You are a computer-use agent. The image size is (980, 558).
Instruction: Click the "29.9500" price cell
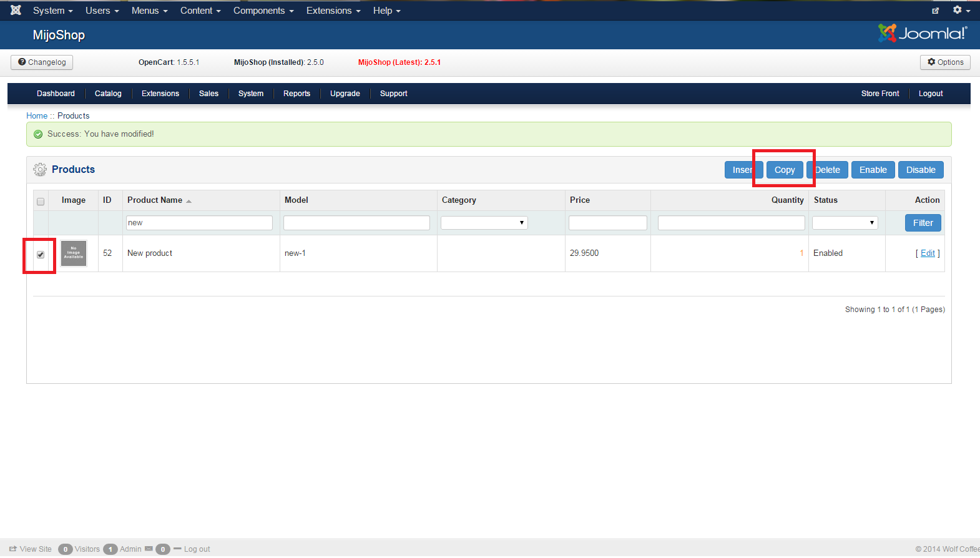click(584, 253)
